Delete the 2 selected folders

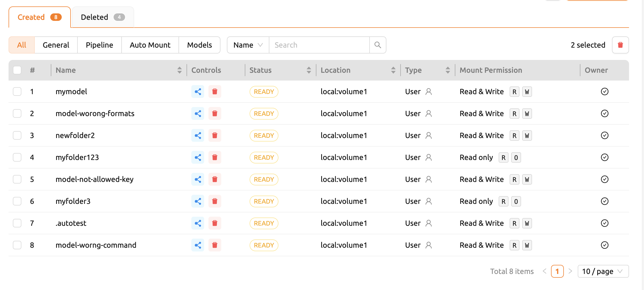[x=620, y=45]
